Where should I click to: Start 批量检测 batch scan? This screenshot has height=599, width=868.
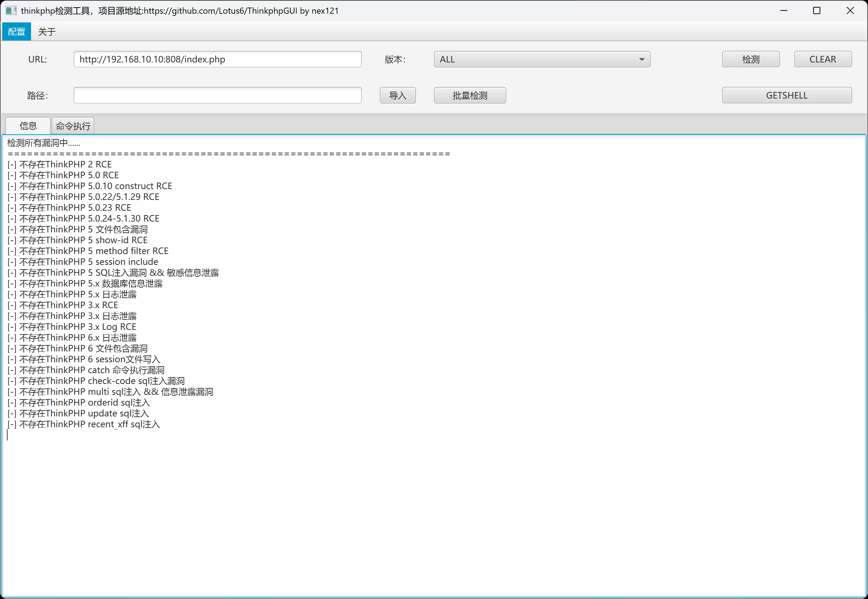pos(470,95)
